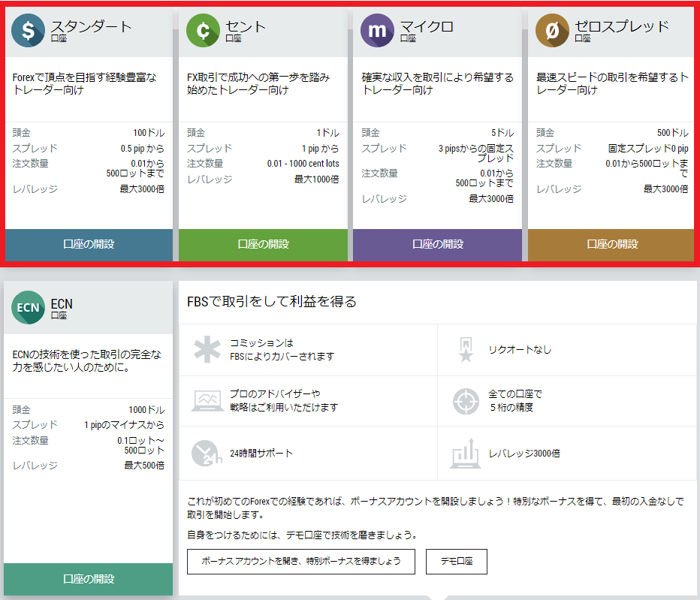Viewport: 700px width, 600px height.
Task: Select the スタンダート account title
Action: [x=91, y=26]
